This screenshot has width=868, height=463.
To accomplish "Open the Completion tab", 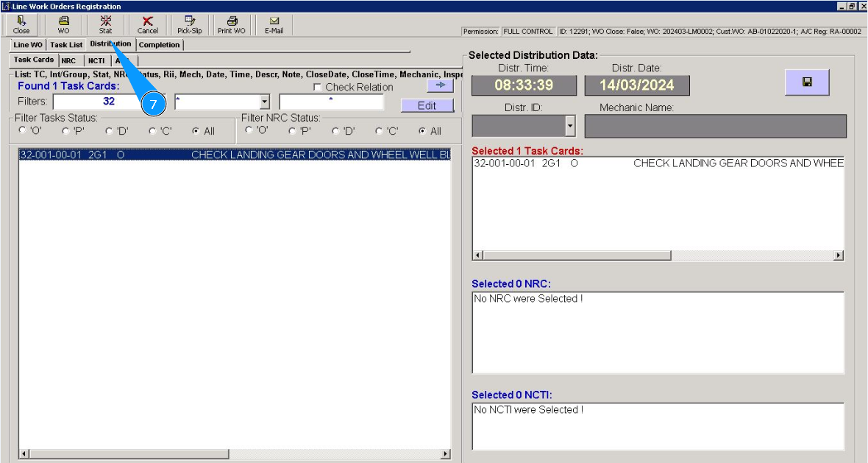I will 160,45.
